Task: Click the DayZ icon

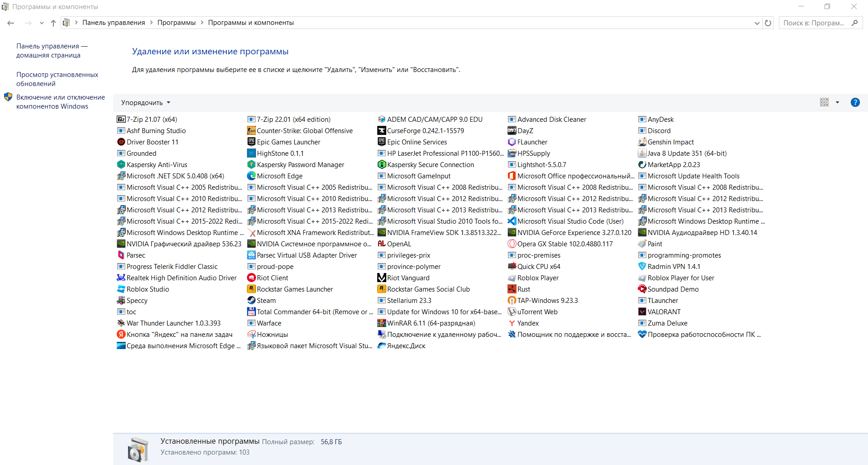Action: tap(512, 130)
